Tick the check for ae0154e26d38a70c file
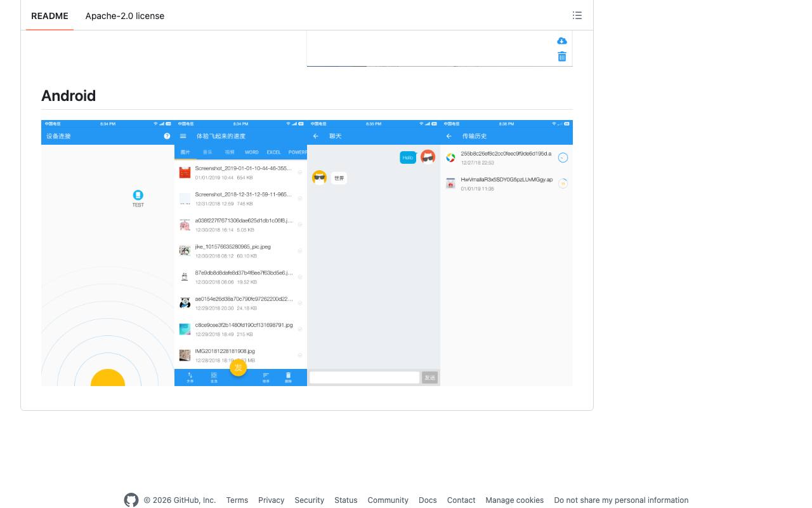 click(x=300, y=303)
